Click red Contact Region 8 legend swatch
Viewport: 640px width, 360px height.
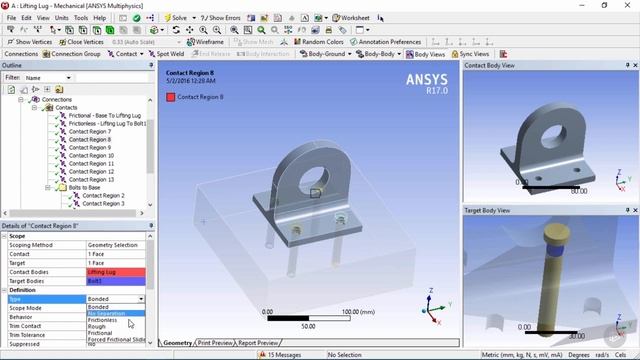[171, 97]
